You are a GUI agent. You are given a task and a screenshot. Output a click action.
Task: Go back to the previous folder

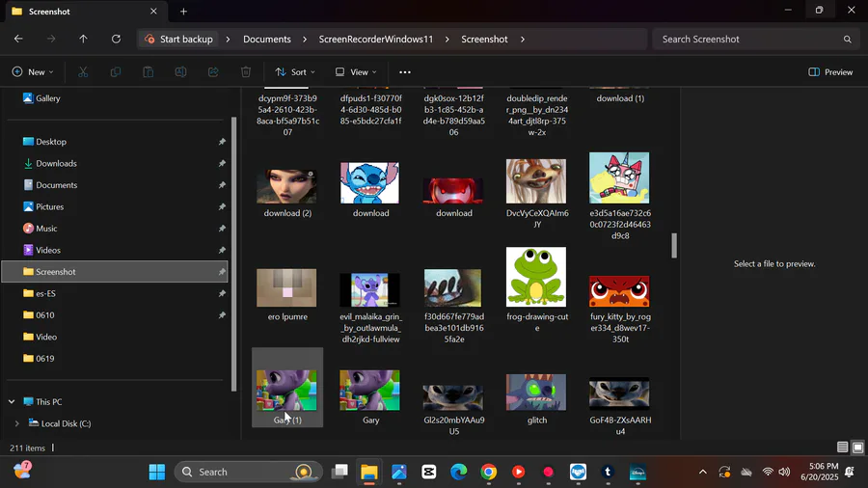pos(18,39)
